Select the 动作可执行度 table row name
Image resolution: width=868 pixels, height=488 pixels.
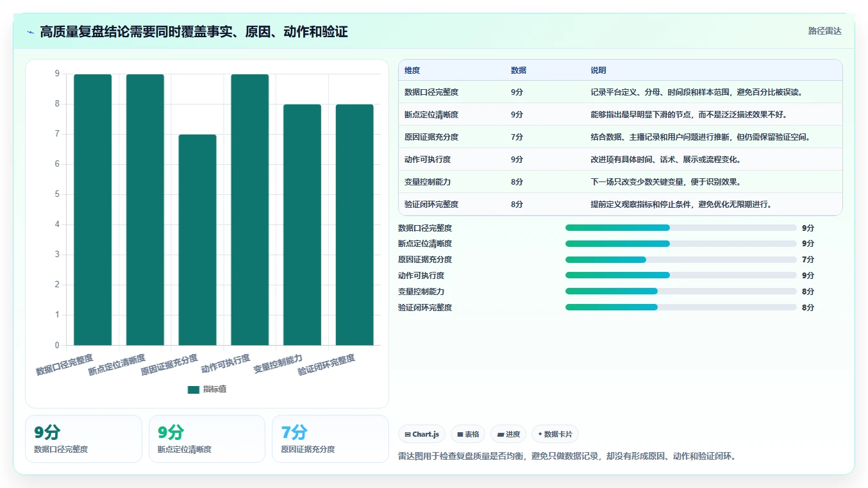click(428, 160)
